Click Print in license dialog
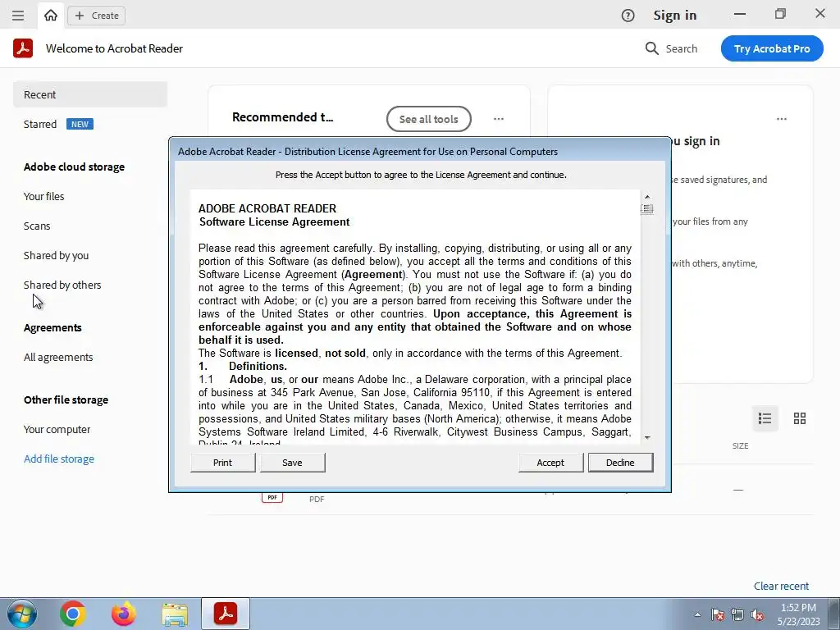Screen dimensions: 840x630 223,463
